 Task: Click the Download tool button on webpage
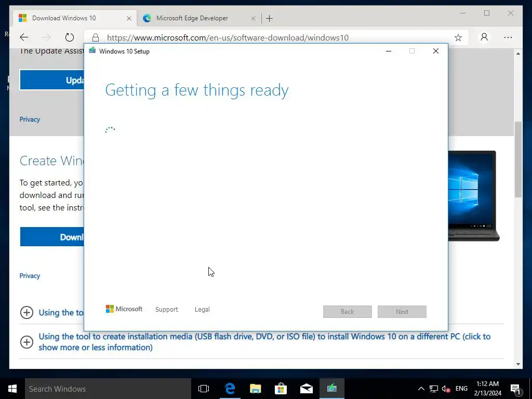(x=52, y=237)
